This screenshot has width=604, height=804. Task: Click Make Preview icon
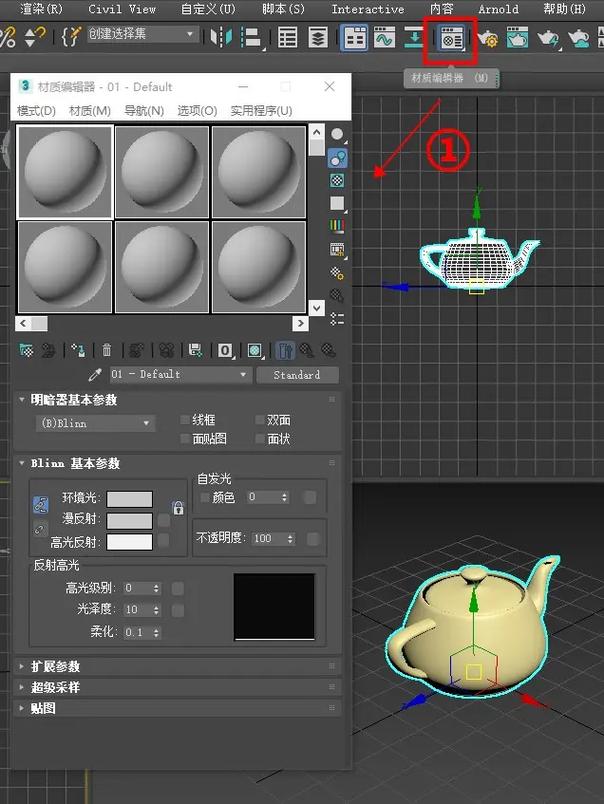tap(337, 250)
